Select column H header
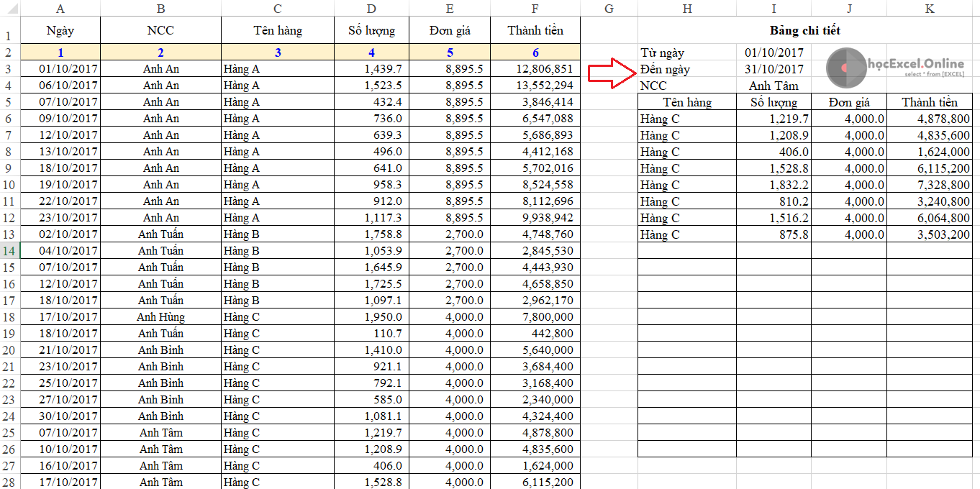 (687, 9)
